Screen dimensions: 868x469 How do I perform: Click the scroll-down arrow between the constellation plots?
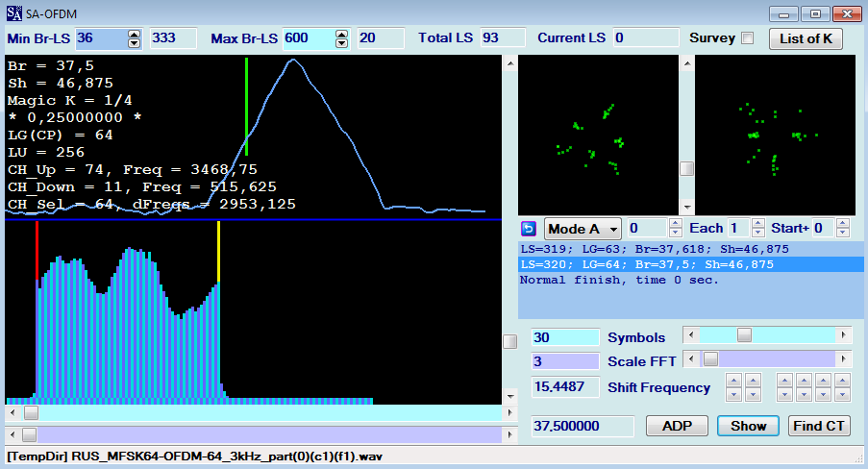[x=687, y=208]
